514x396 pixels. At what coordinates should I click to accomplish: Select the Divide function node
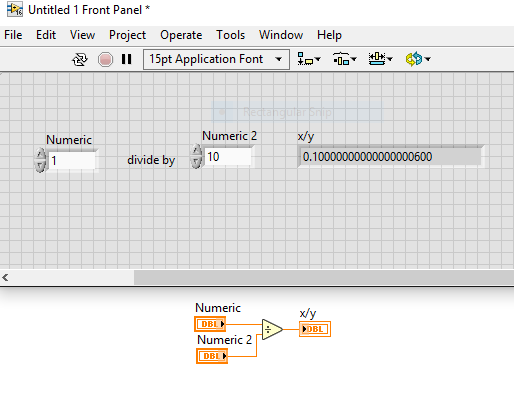click(x=272, y=330)
